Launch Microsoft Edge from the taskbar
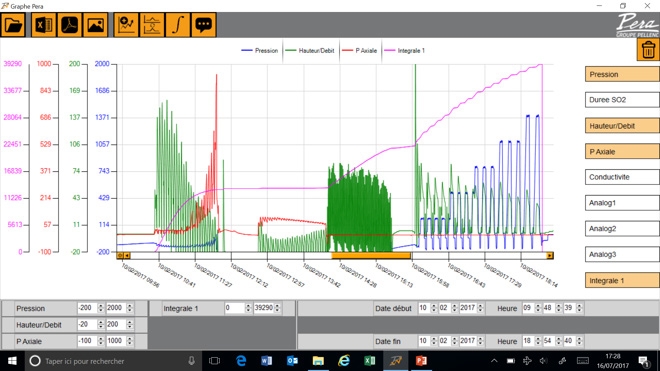The image size is (660, 371). coord(241,361)
